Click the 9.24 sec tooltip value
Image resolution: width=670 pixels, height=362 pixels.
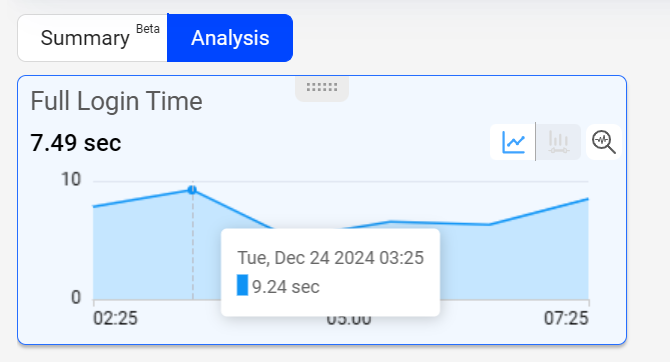(x=286, y=287)
